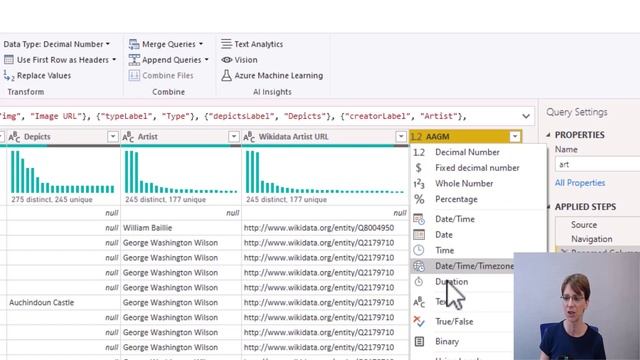640x360 pixels.
Task: Open the All Properties link
Action: 580,183
